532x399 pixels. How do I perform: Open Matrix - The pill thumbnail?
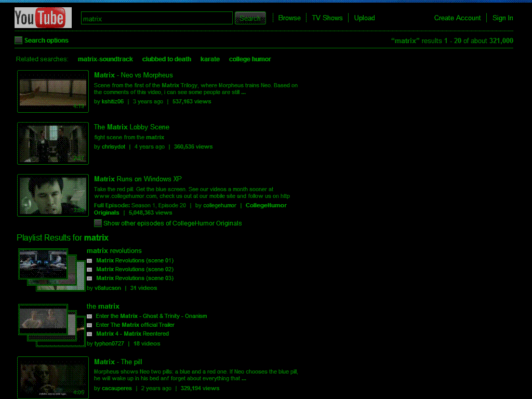53,378
